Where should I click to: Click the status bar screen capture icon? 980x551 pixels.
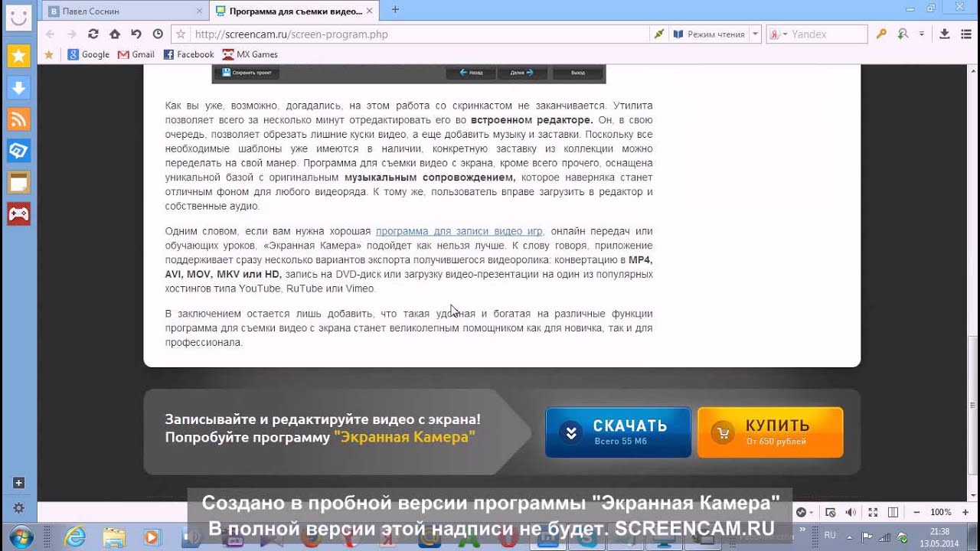[829, 512]
